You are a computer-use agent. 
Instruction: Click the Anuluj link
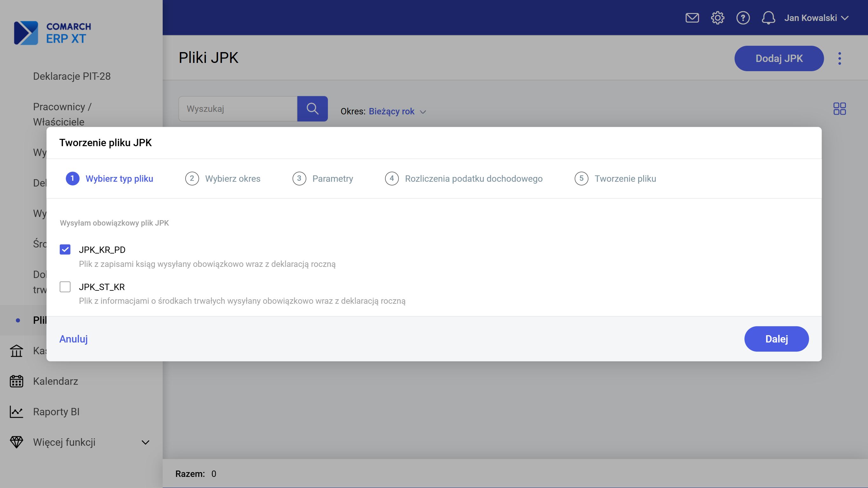click(73, 339)
